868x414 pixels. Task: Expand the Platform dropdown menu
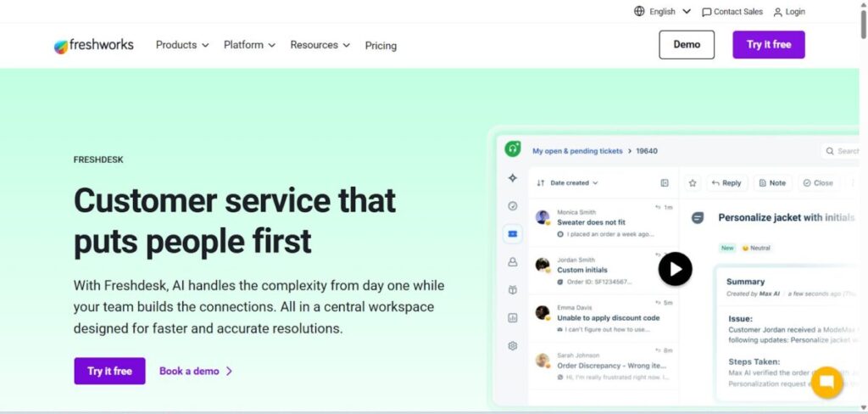click(249, 45)
